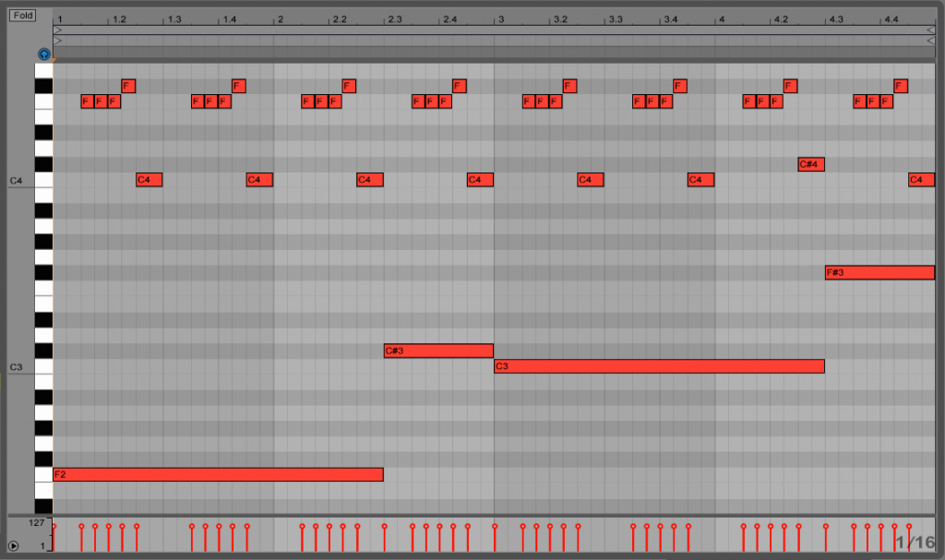
Task: Jump to bar 2 in the ruler
Action: [x=281, y=19]
